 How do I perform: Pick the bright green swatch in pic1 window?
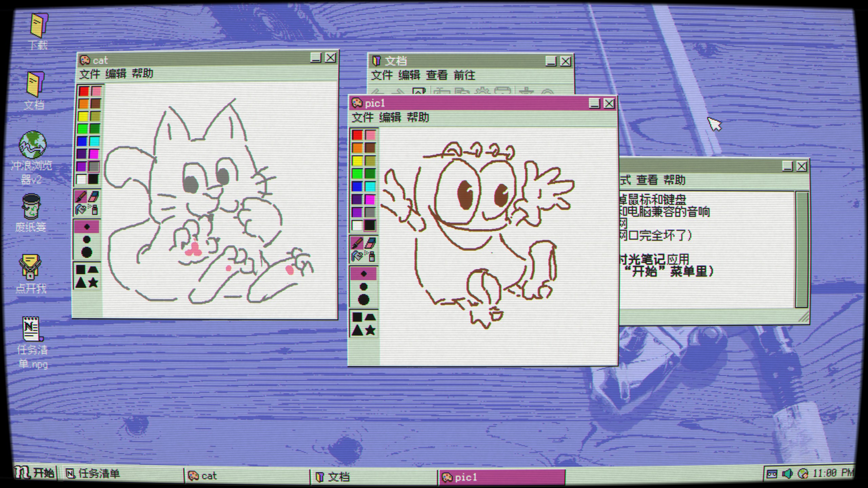(357, 174)
